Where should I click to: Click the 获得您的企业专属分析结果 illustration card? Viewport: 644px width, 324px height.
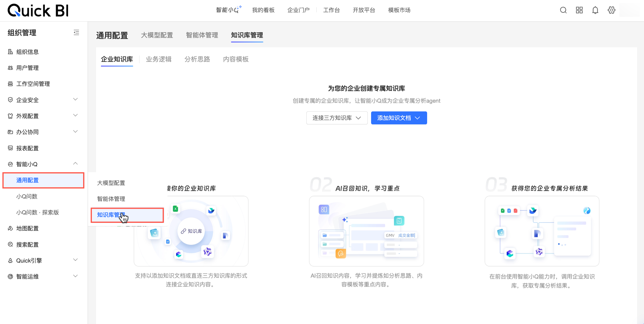pos(542,231)
